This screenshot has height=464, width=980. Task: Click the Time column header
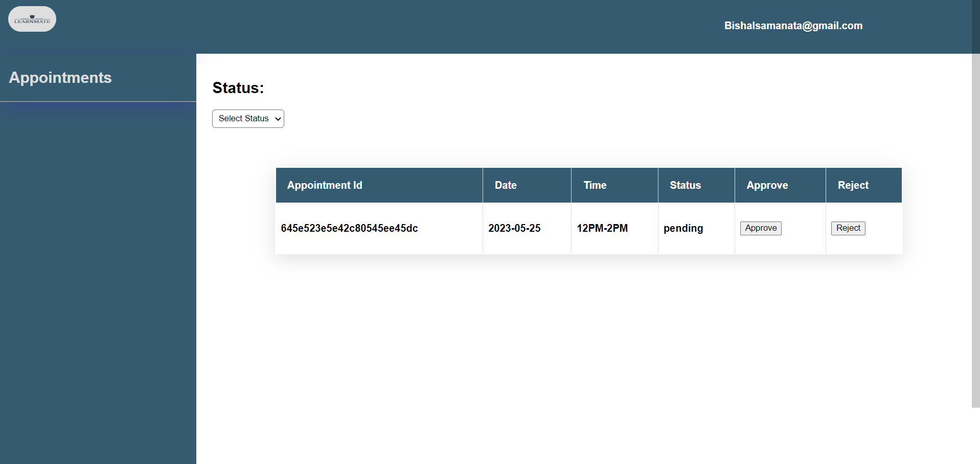pos(595,185)
